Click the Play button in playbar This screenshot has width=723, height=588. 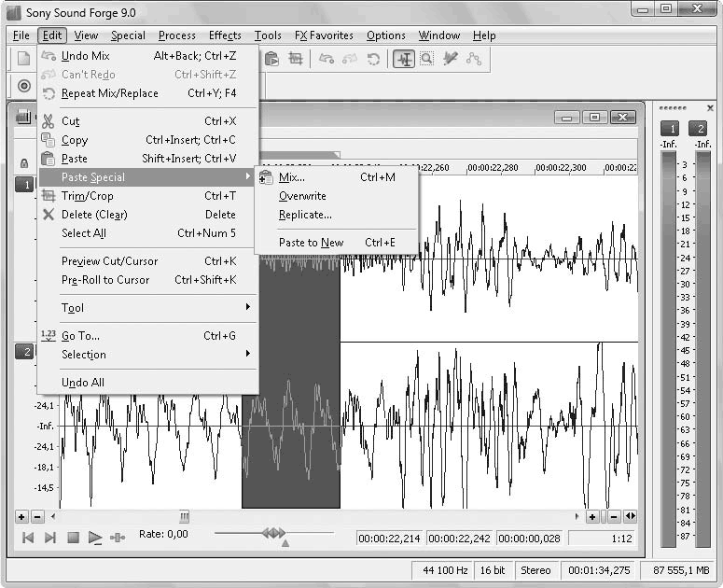coord(95,538)
